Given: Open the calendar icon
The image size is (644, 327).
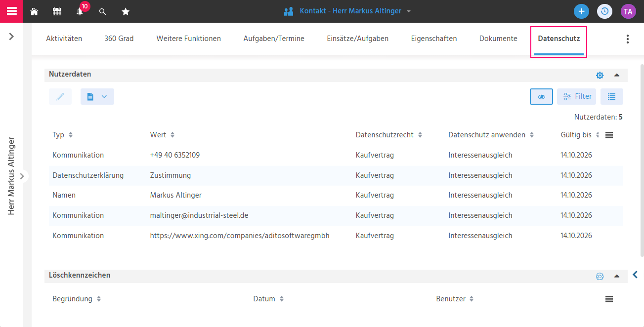Looking at the screenshot, I should tap(57, 11).
